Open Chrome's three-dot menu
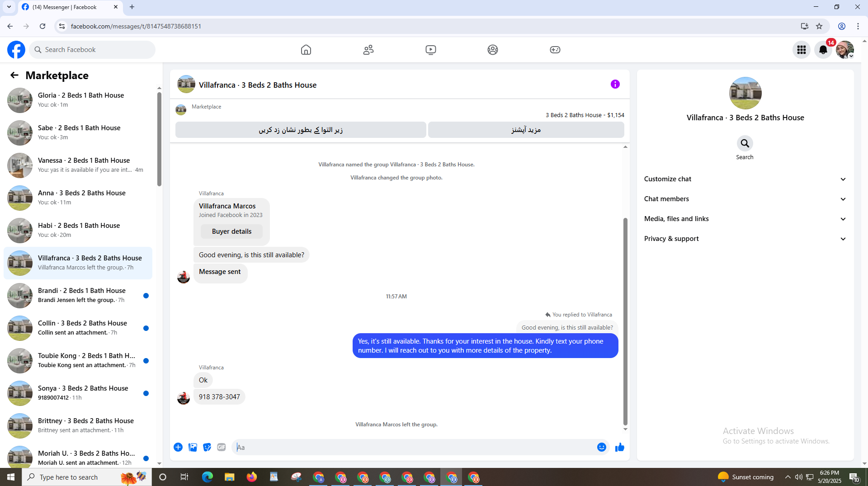This screenshot has width=868, height=486. tap(858, 26)
